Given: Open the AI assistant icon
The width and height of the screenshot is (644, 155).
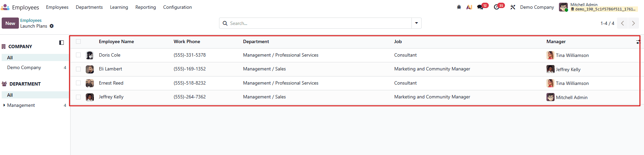Looking at the screenshot, I should click(469, 7).
